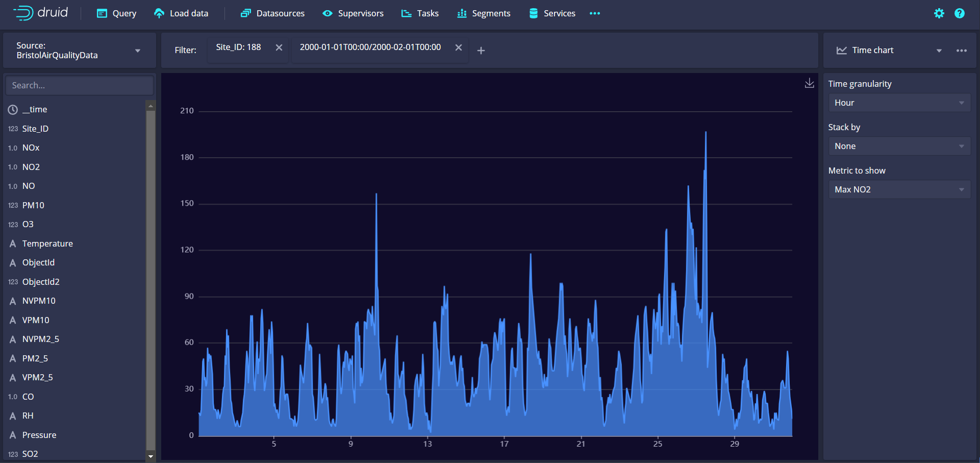Image resolution: width=980 pixels, height=463 pixels.
Task: Open the Time chart visualization dropdown
Action: (x=889, y=50)
